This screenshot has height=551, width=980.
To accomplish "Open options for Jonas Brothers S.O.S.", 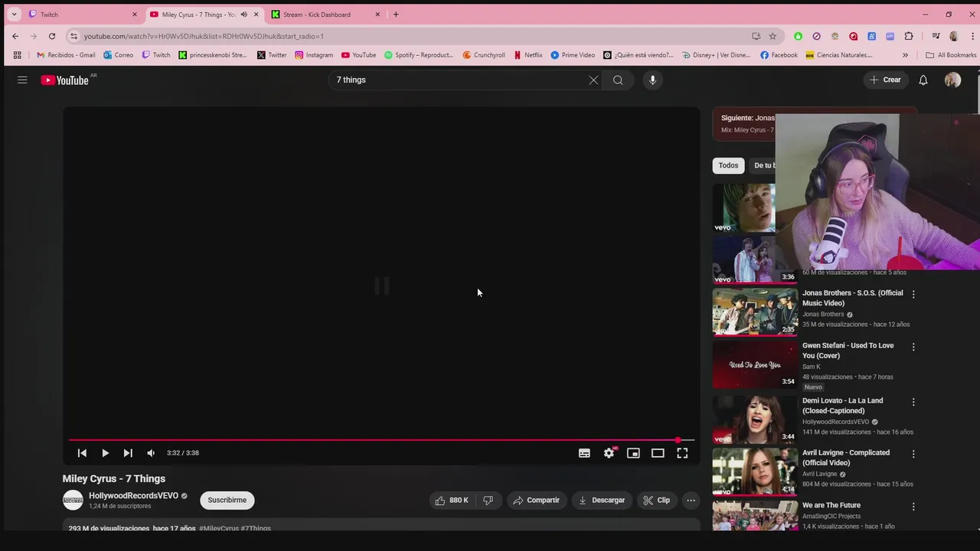I will (913, 294).
